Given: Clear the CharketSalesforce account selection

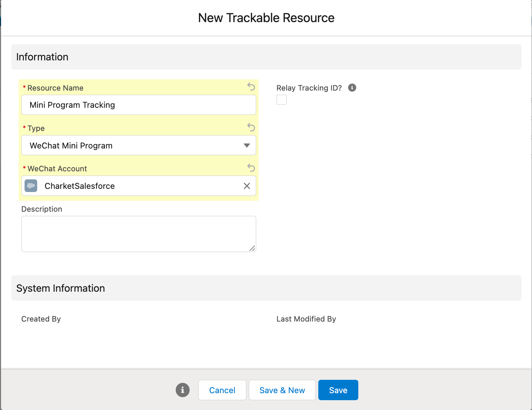Looking at the screenshot, I should pos(247,186).
